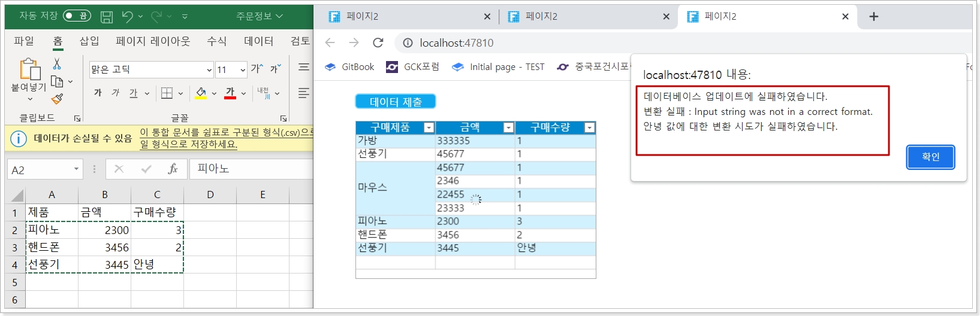Click the cut scissors icon
980x316 pixels.
pyautogui.click(x=57, y=64)
